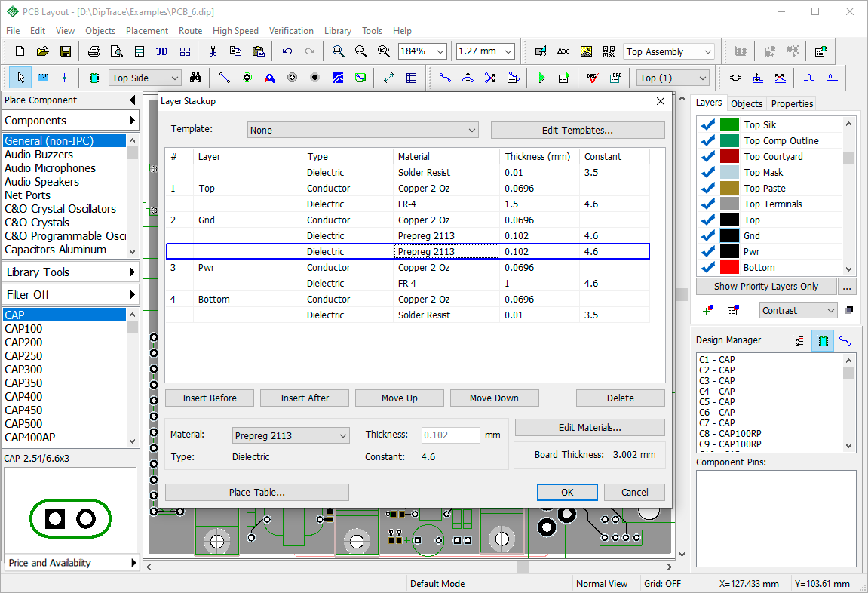Select the Pwr conductor row in the stackup table
Image resolution: width=868 pixels, height=593 pixels.
(x=407, y=267)
